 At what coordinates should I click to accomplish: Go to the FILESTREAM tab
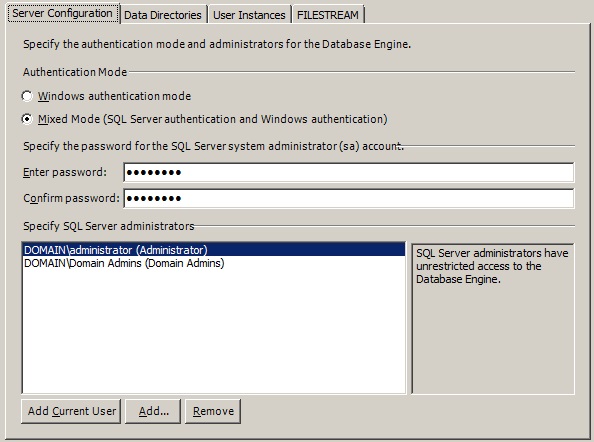[328, 15]
